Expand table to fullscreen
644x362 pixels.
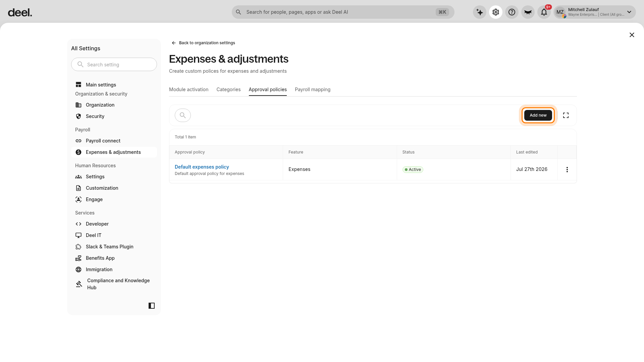click(566, 115)
